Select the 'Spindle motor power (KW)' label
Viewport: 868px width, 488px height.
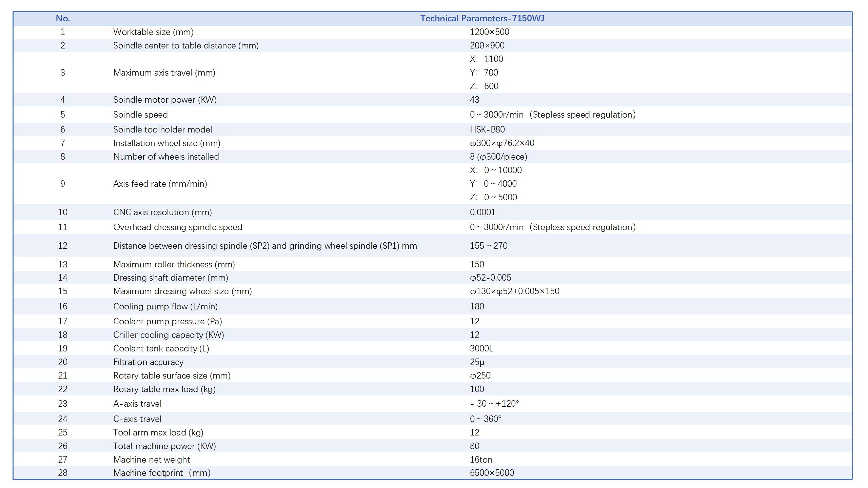click(165, 100)
